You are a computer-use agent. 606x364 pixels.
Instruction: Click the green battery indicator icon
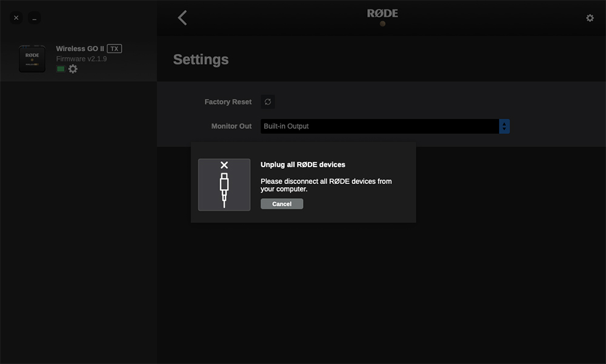[61, 69]
